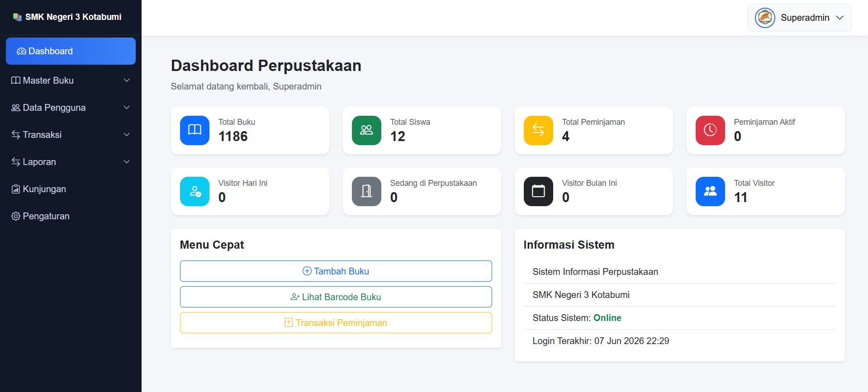The width and height of the screenshot is (868, 392).
Task: Expand the Transaksi chevron
Action: (127, 135)
